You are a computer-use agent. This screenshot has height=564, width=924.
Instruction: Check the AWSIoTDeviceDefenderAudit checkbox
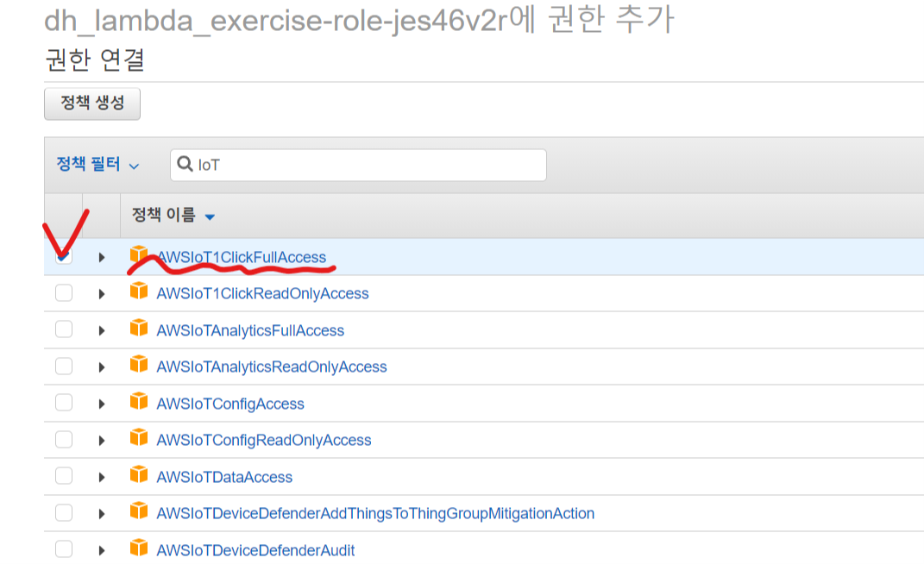tap(64, 549)
